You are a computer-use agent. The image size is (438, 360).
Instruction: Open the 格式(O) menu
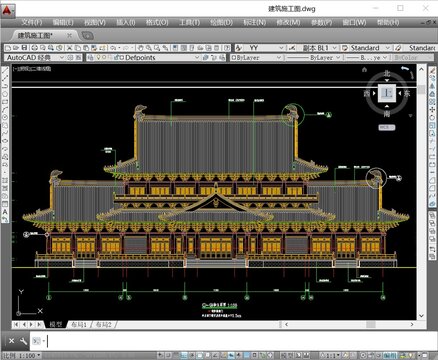click(157, 23)
